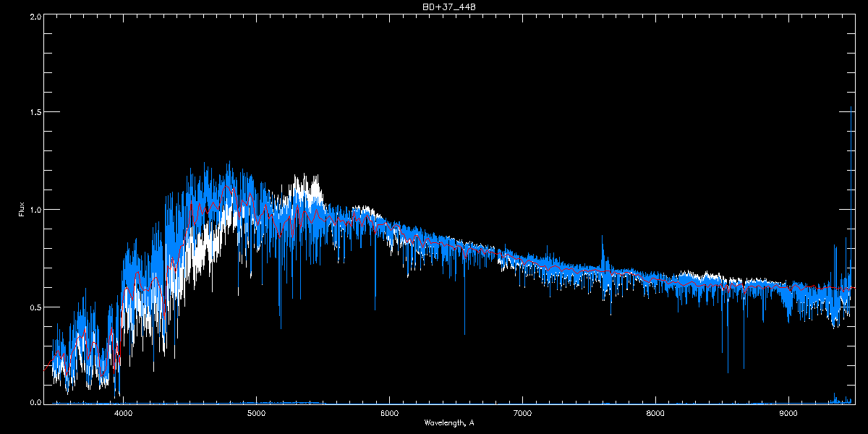Click the 2.0 y-axis tick label
This screenshot has height=434, width=868.
[35, 15]
